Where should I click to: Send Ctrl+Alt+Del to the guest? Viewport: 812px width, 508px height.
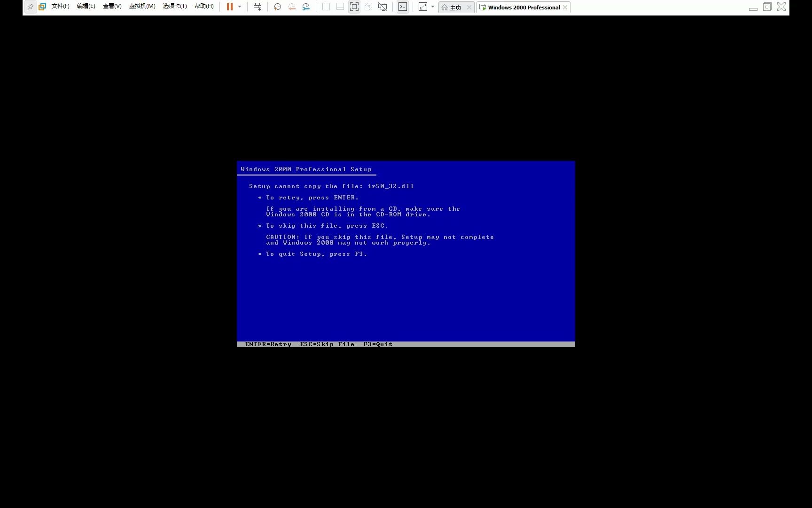[x=258, y=7]
